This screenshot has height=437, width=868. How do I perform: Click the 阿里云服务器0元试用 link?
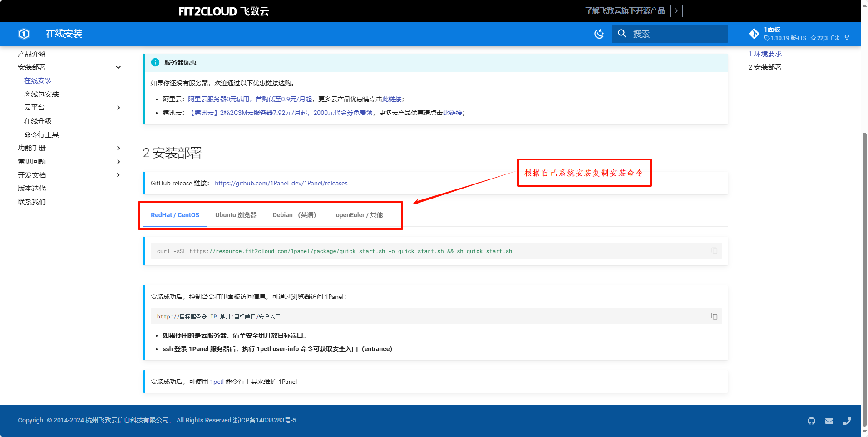219,99
